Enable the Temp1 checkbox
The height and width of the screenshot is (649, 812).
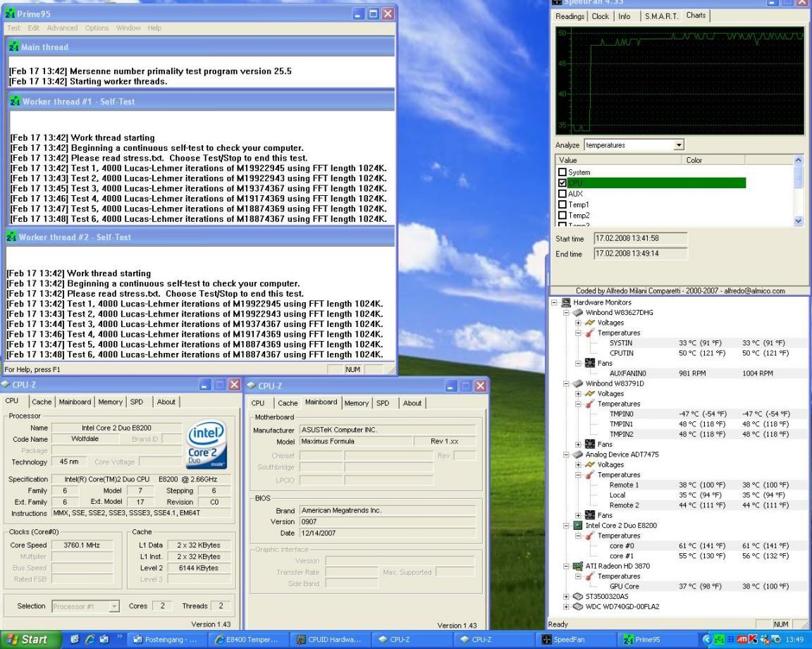(562, 204)
